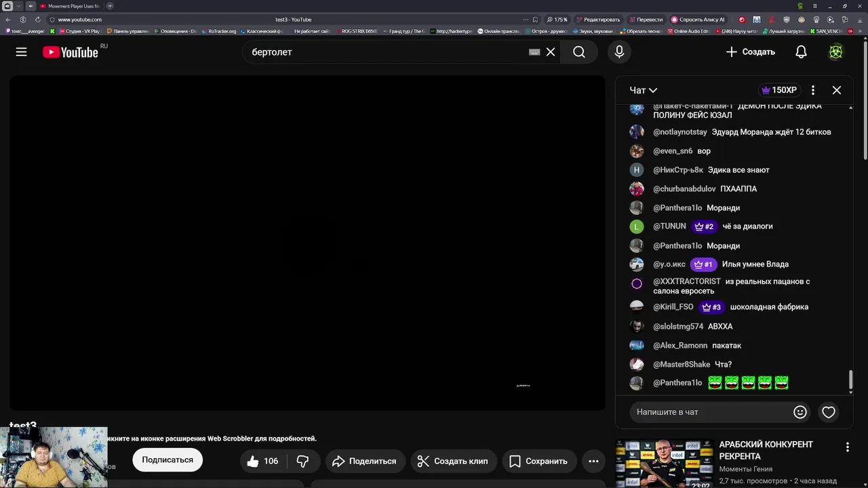Open Online Audio Editor bookmark
The image size is (868, 488).
coord(688,31)
